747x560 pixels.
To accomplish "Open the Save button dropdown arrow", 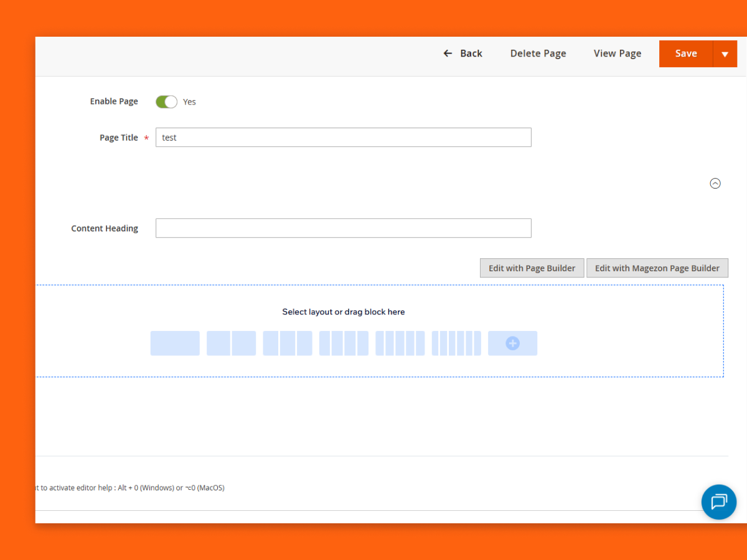I will 725,54.
